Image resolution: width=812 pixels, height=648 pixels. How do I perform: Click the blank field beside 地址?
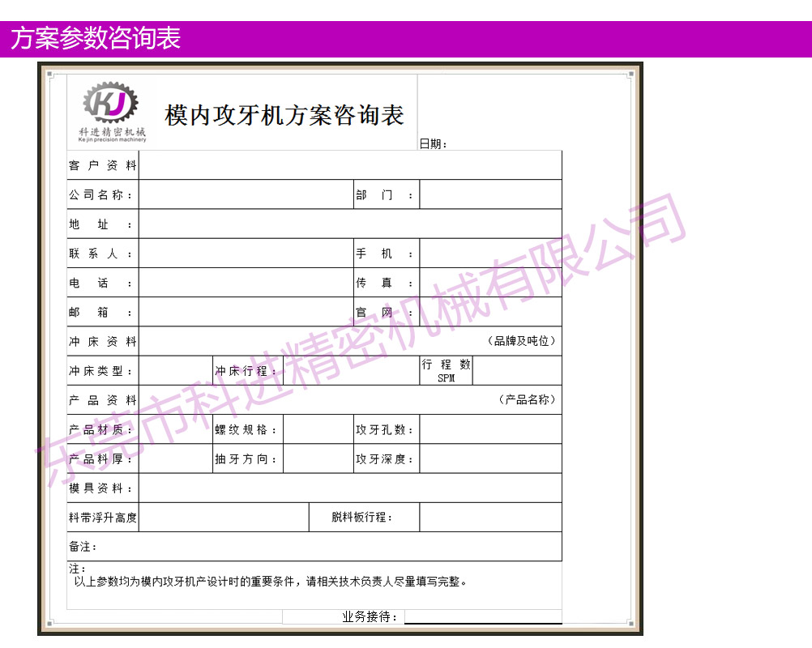[350, 224]
